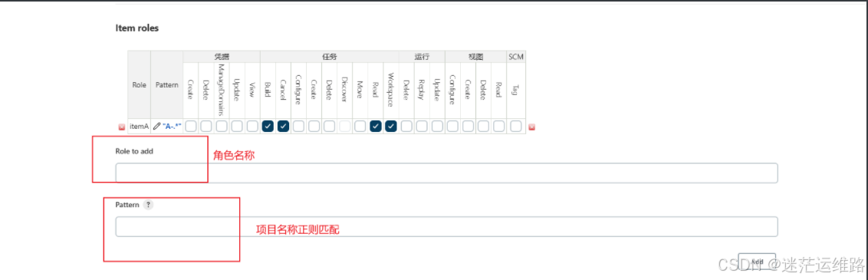Image resolution: width=868 pixels, height=280 pixels.
Task: Enable 任务 Delete checkbox for itemA
Action: (330, 126)
